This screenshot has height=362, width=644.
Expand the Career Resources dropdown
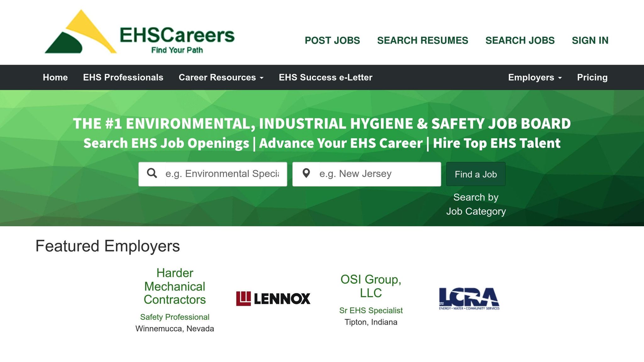[221, 78]
